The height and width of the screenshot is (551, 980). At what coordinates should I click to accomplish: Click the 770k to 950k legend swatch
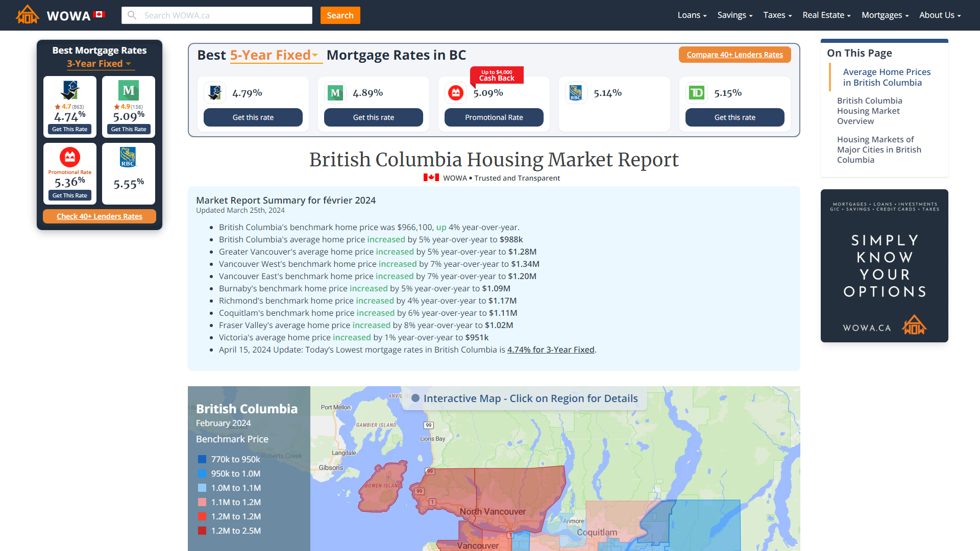click(202, 459)
